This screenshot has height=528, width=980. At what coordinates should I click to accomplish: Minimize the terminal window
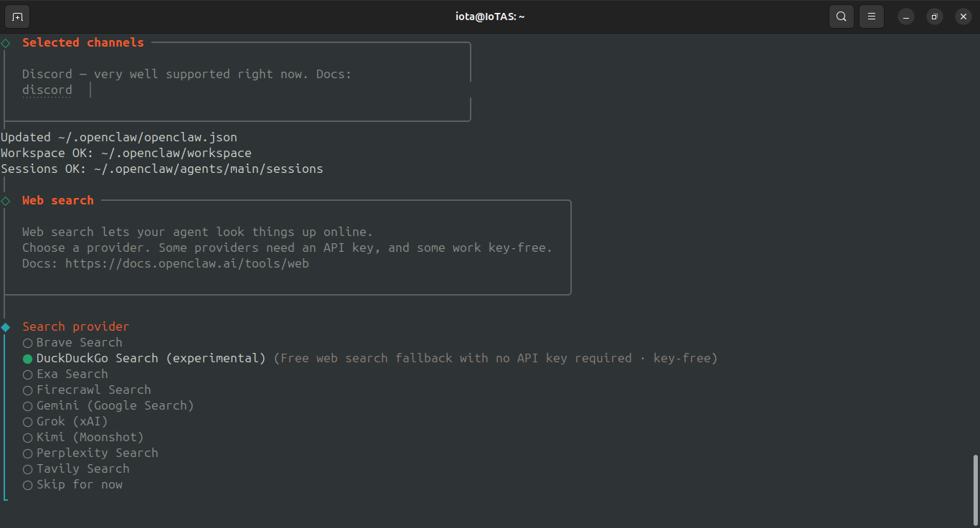pos(906,16)
